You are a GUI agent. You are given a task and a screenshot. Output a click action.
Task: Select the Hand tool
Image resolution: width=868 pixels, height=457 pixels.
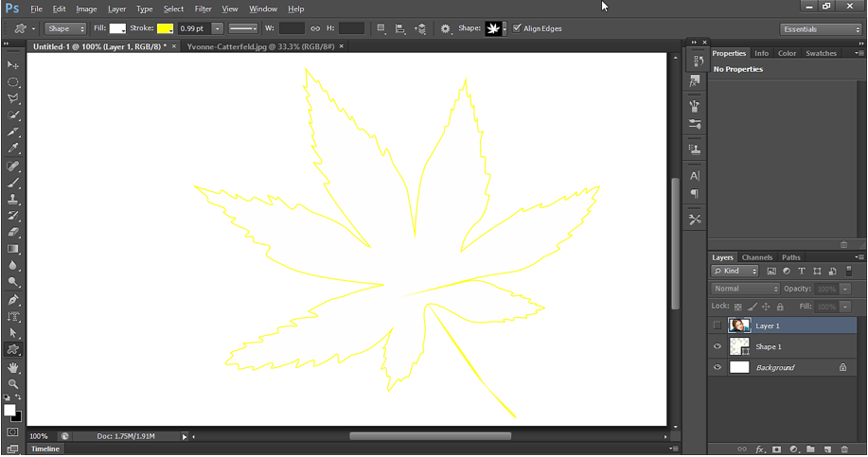click(x=12, y=367)
